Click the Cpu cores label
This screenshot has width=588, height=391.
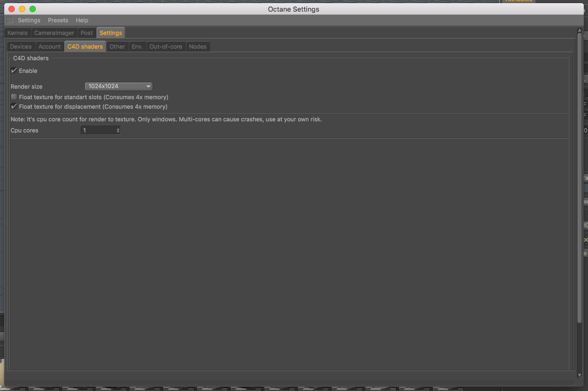click(24, 131)
